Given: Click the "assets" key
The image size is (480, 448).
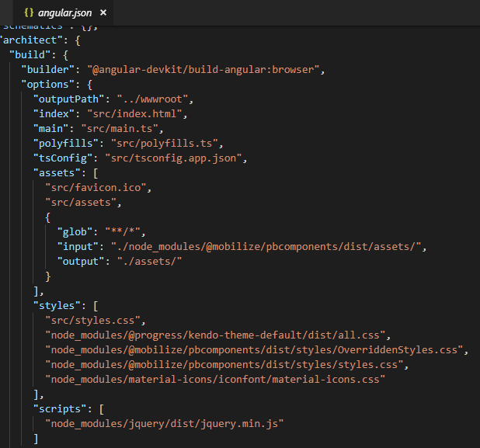Looking at the screenshot, I should click(x=57, y=173).
